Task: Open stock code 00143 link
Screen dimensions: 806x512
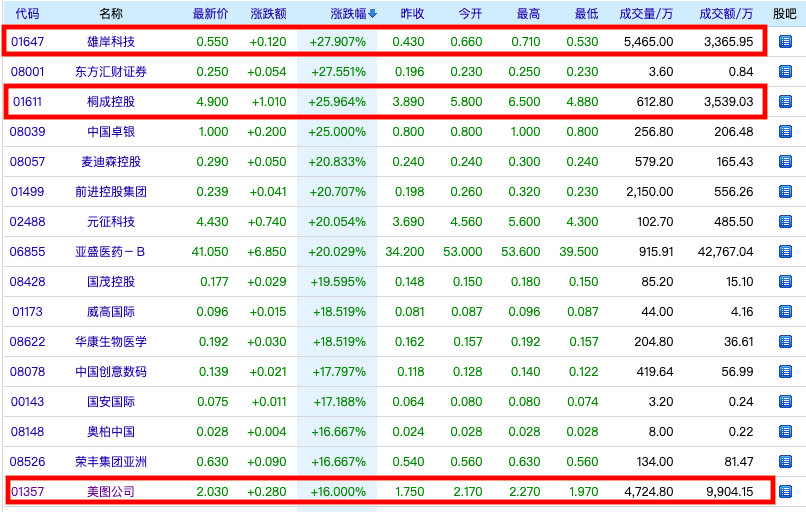Action: click(x=27, y=401)
